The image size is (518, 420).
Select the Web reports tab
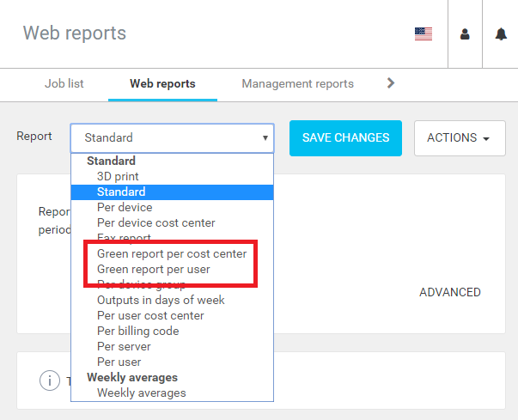162,84
